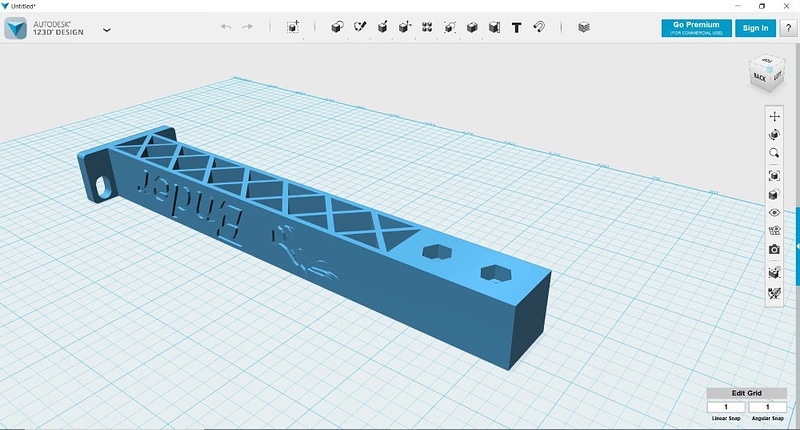This screenshot has height=430, width=800.
Task: Open the Modify tool menu
Action: [x=405, y=27]
